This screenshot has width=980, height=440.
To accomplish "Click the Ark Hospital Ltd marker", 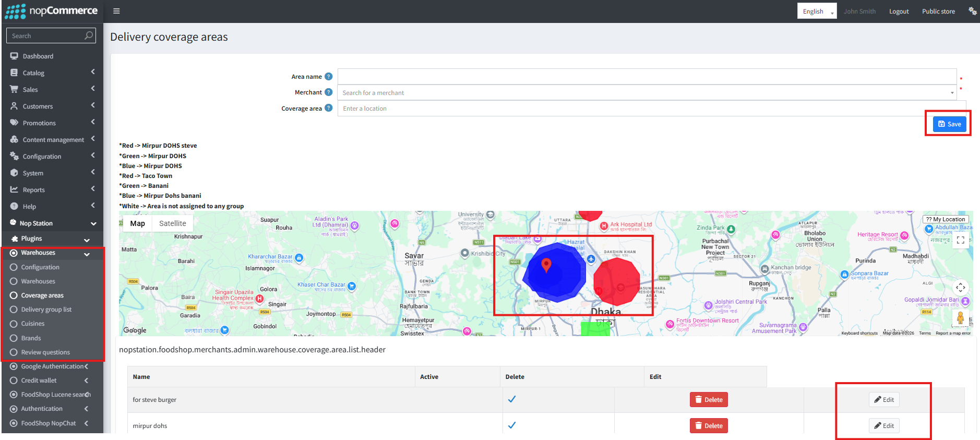I will pyautogui.click(x=604, y=226).
